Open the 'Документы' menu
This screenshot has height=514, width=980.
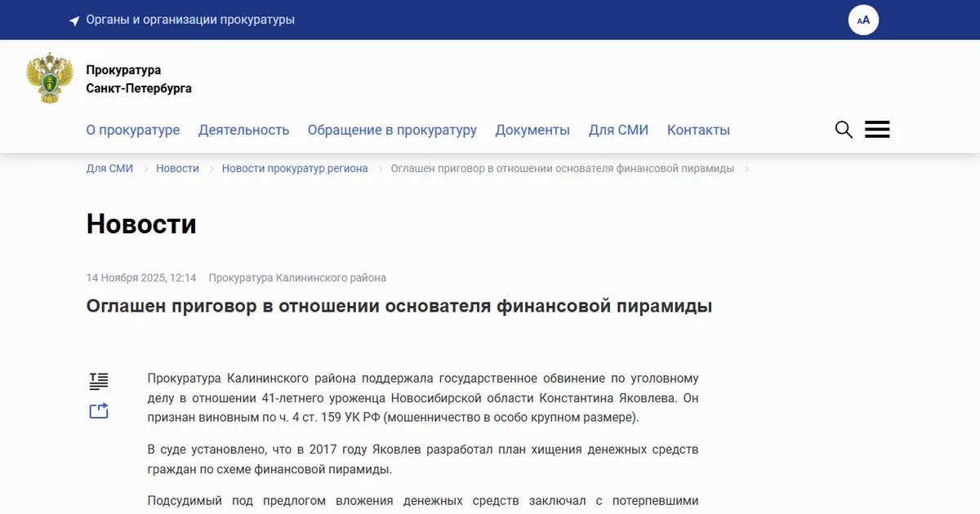point(532,130)
